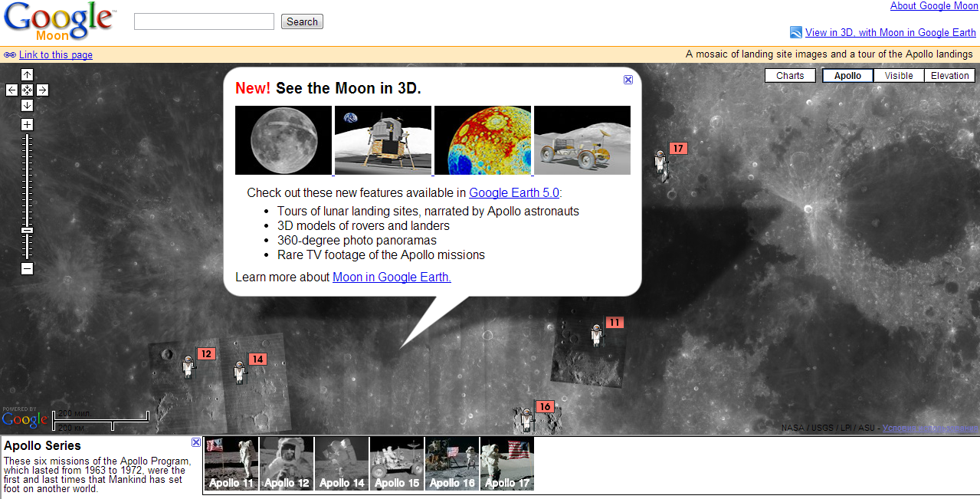Pan the map down with the arrow button
Viewport: 980px width, 499px height.
28,105
